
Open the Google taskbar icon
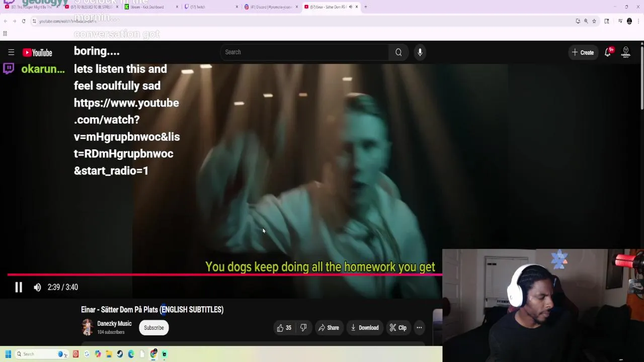87,354
